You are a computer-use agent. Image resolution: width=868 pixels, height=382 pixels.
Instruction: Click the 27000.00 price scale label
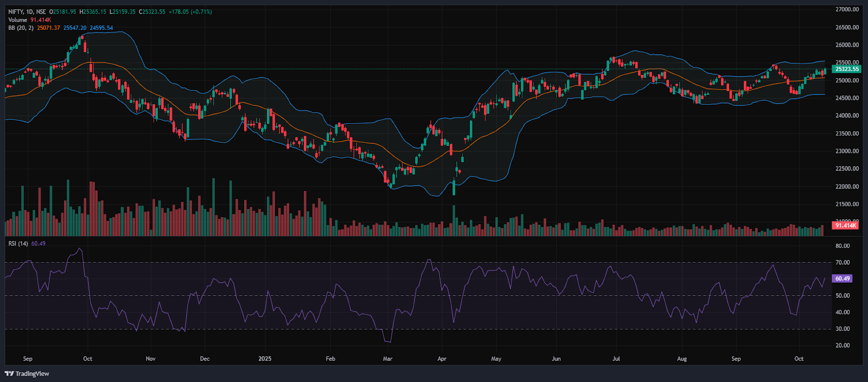point(847,9)
